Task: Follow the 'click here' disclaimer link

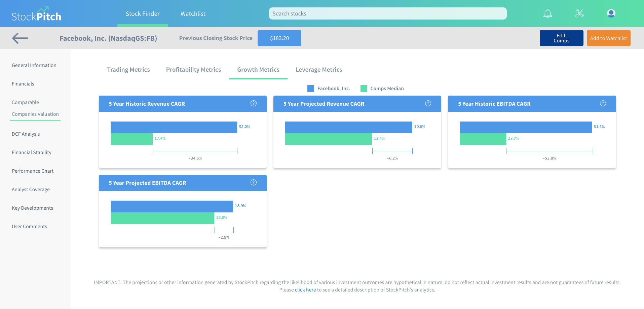Action: coord(305,290)
